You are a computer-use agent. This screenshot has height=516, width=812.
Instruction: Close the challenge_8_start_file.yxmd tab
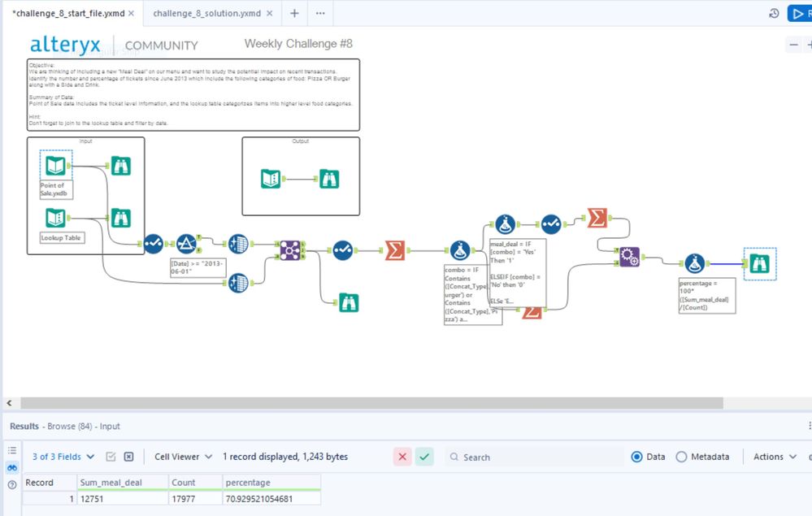[131, 14]
